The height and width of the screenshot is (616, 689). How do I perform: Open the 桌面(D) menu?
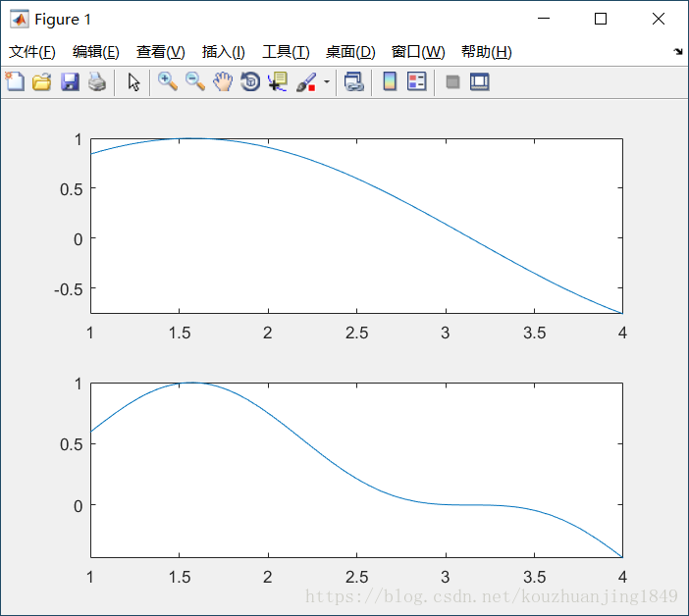coord(350,52)
